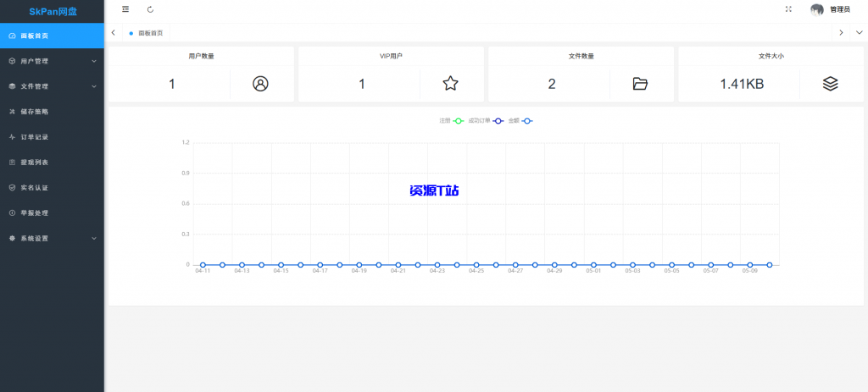Screen dimensions: 868x392
Task: Toggle fullscreen mode icon
Action: coord(788,9)
